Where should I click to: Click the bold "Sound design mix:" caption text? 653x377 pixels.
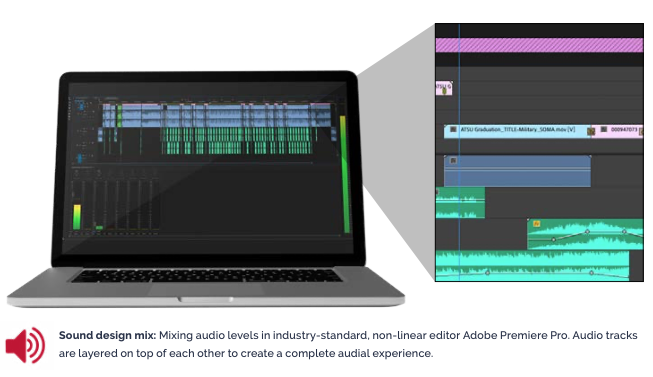point(107,335)
